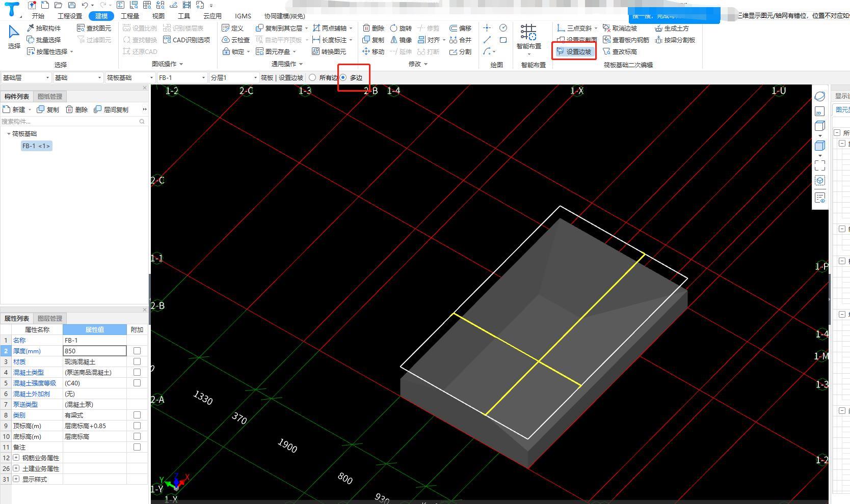
Task: Toggle 附加 checkbox for 材质 row
Action: point(137,361)
